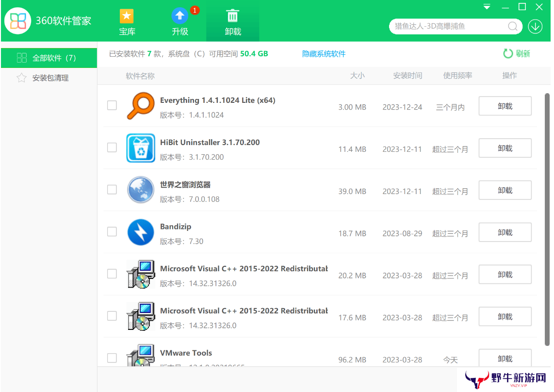Click the VMware Tools installer icon
This screenshot has height=392, width=554.
141,355
